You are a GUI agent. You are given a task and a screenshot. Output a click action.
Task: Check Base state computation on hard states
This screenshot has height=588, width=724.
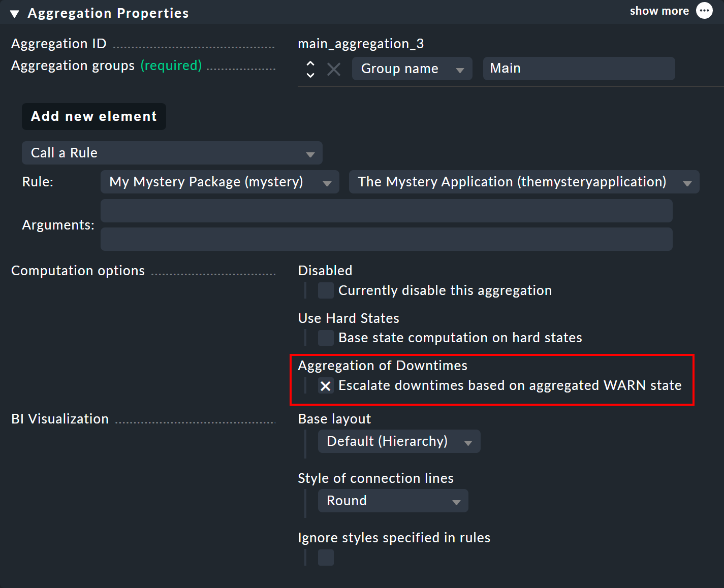(326, 338)
